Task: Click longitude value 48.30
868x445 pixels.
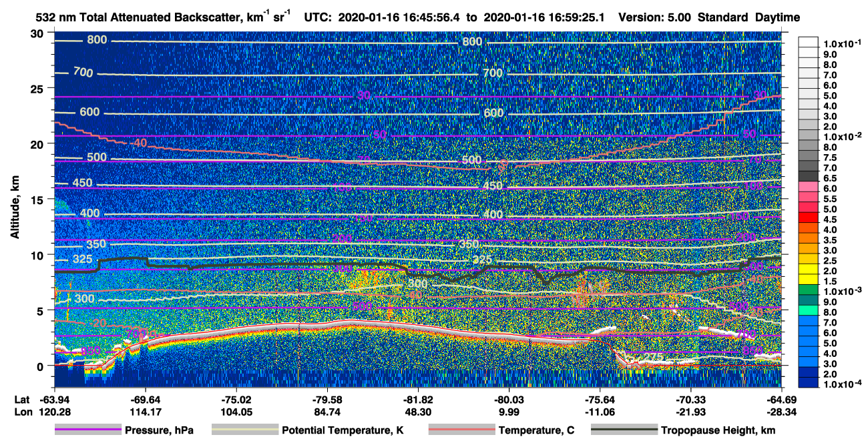Action: click(418, 411)
